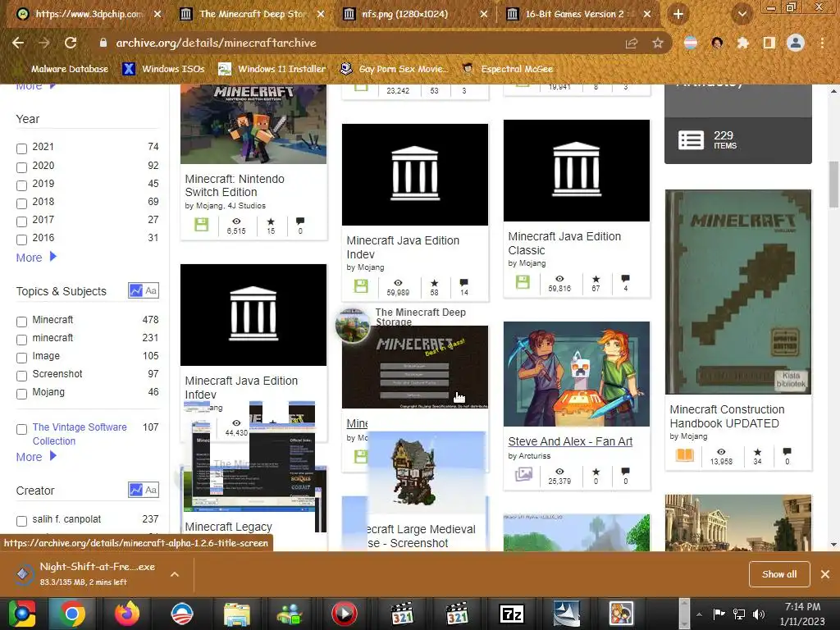840x630 pixels.
Task: Switch to The Minecraft Deep Storage tab
Action: [253, 14]
